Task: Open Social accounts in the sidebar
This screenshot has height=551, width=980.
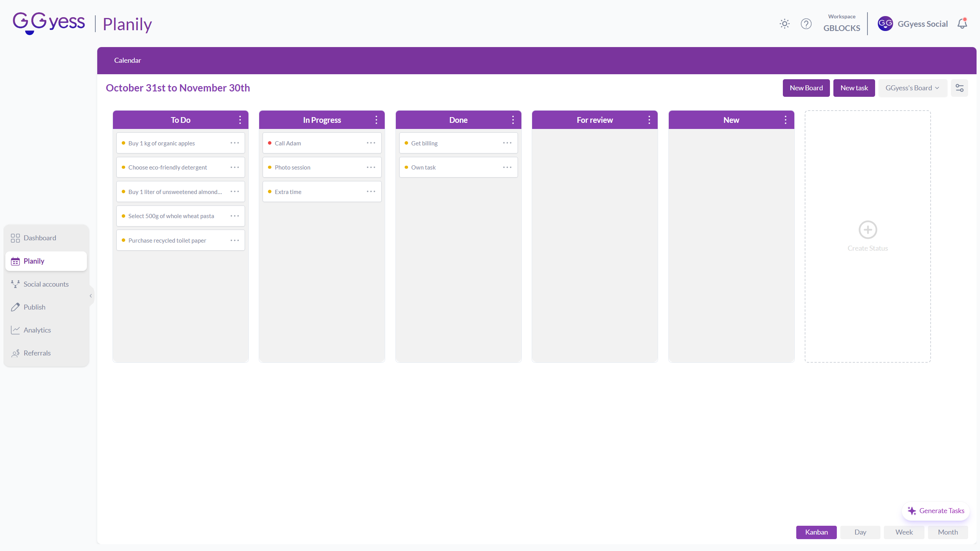Action: pos(46,284)
